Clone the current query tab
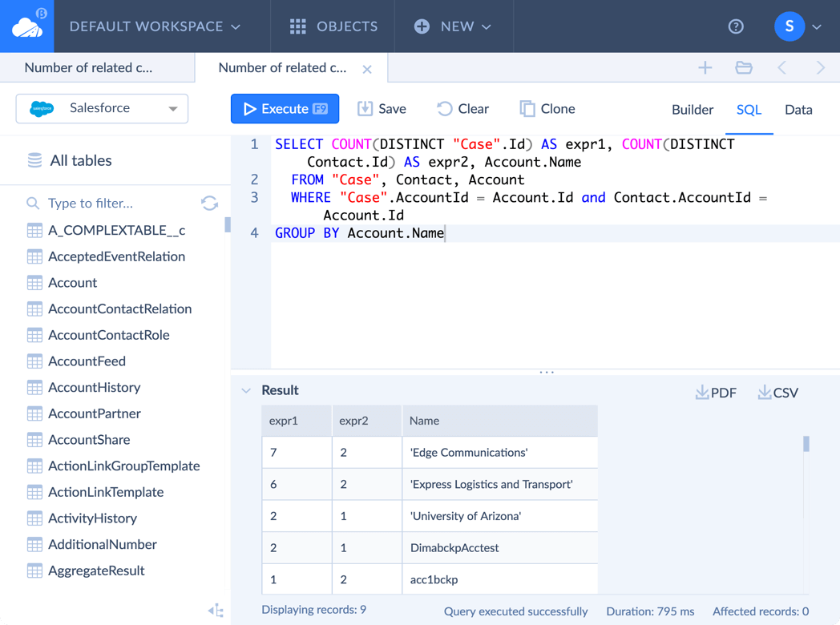The image size is (840, 625). [x=547, y=108]
